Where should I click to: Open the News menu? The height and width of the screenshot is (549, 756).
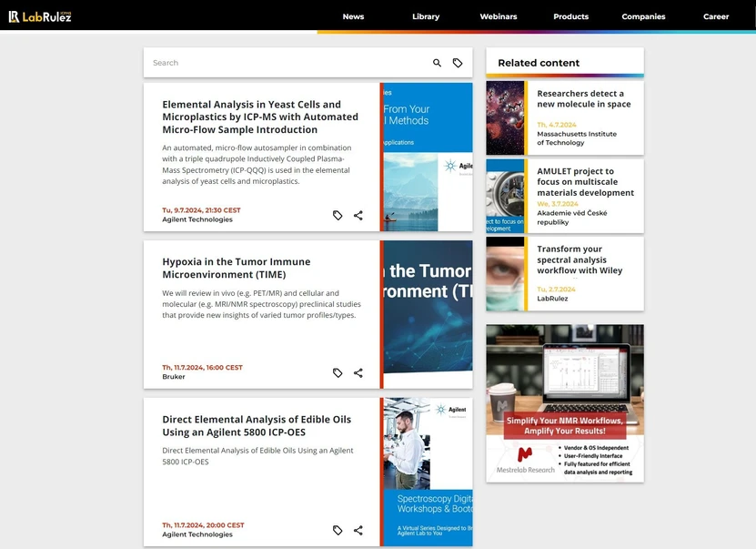click(353, 16)
